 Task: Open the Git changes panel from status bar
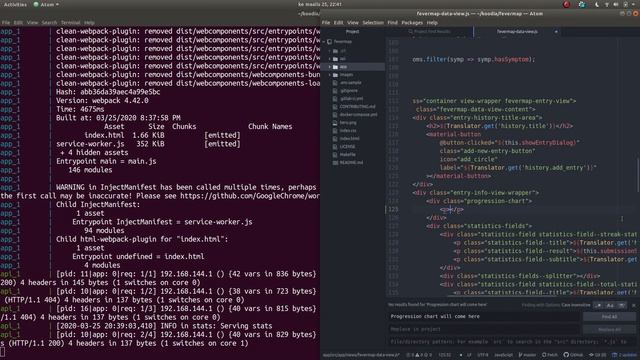tap(598, 355)
